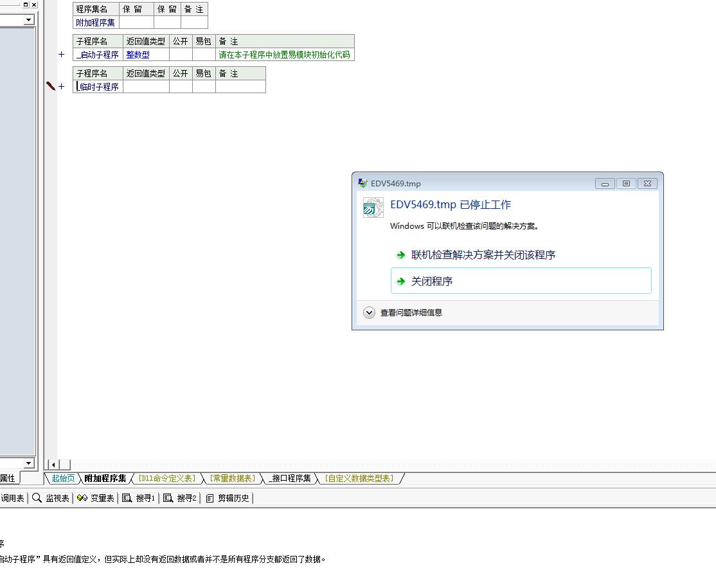Close the EDV5469.tmp dialog window
Viewport: 716px width, 588px height.
(x=647, y=184)
